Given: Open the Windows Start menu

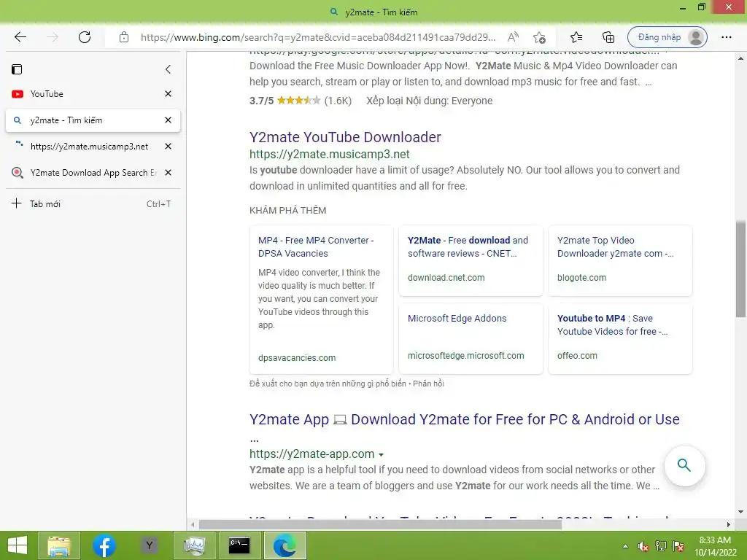Looking at the screenshot, I should [18, 545].
